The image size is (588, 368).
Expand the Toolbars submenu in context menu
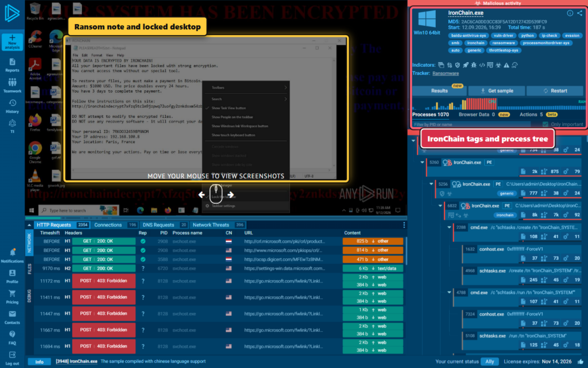tap(246, 87)
